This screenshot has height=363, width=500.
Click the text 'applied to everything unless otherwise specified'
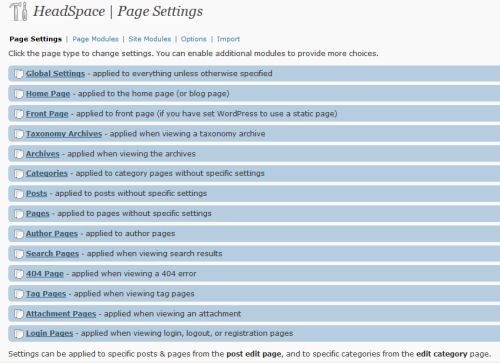coord(182,73)
